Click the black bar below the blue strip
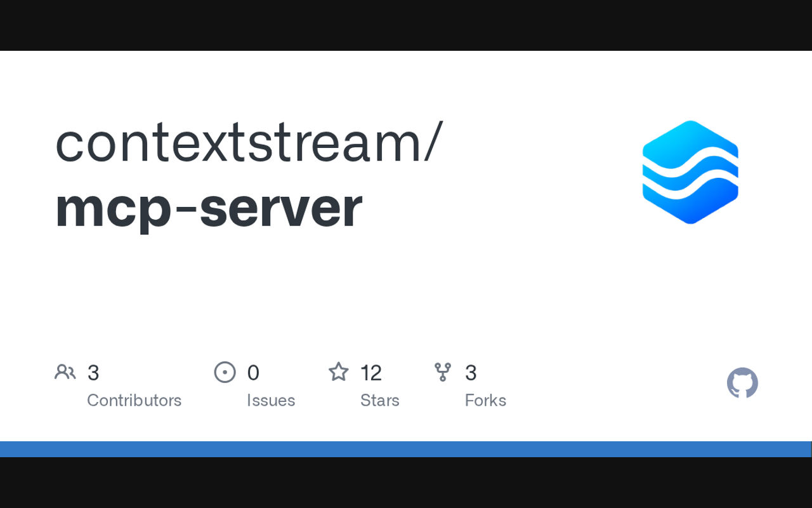The height and width of the screenshot is (508, 812). pos(406,483)
